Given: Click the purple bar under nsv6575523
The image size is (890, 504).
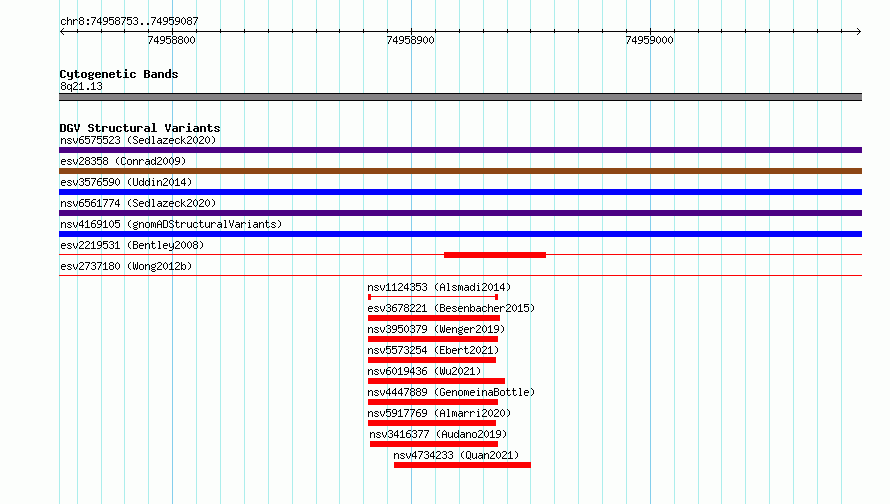Looking at the screenshot, I should tap(460, 150).
